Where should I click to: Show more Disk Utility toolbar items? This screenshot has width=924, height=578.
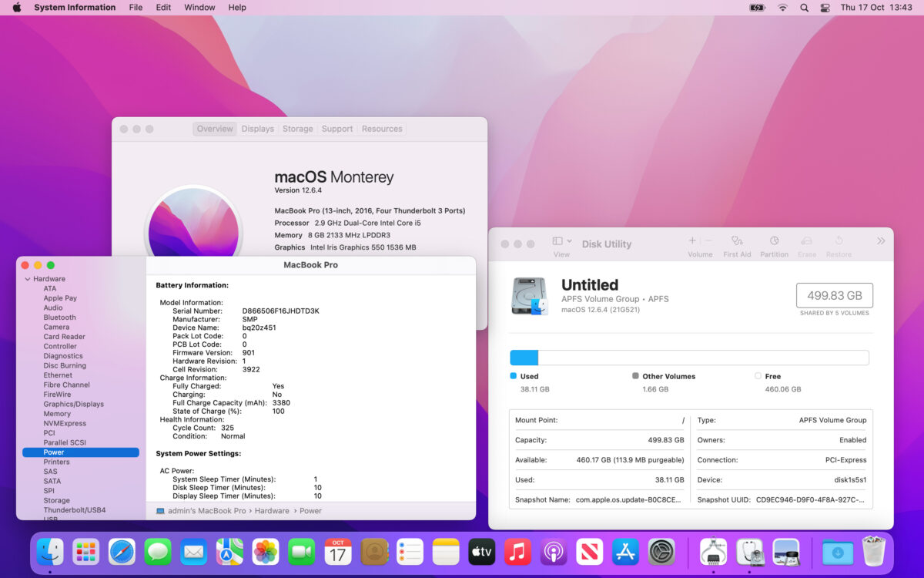881,241
